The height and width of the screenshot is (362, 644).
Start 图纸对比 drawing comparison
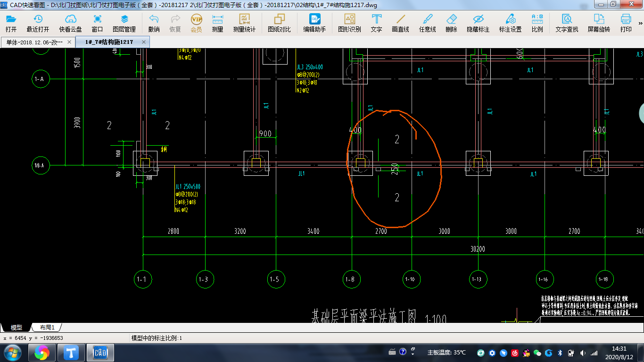[280, 23]
